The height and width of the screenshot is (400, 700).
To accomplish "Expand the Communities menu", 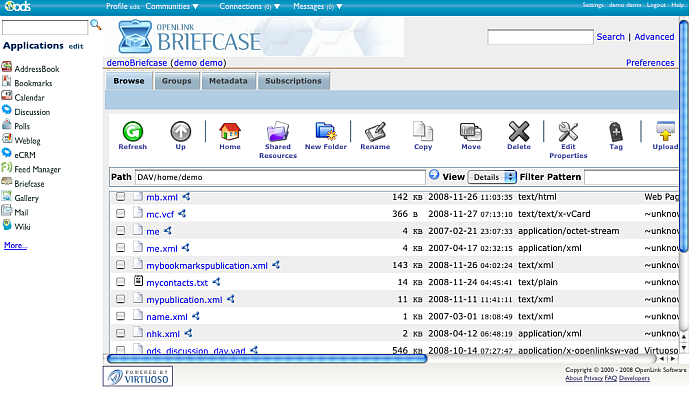I will [172, 6].
